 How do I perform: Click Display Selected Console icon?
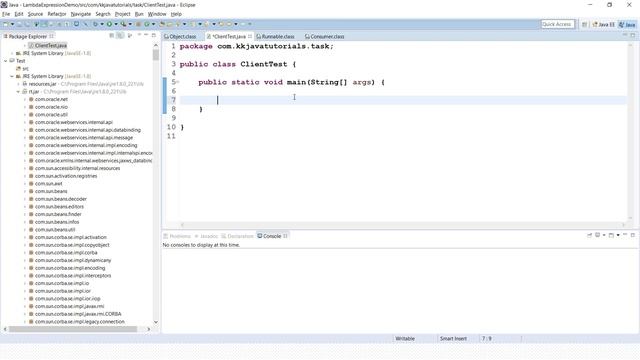coord(598,236)
